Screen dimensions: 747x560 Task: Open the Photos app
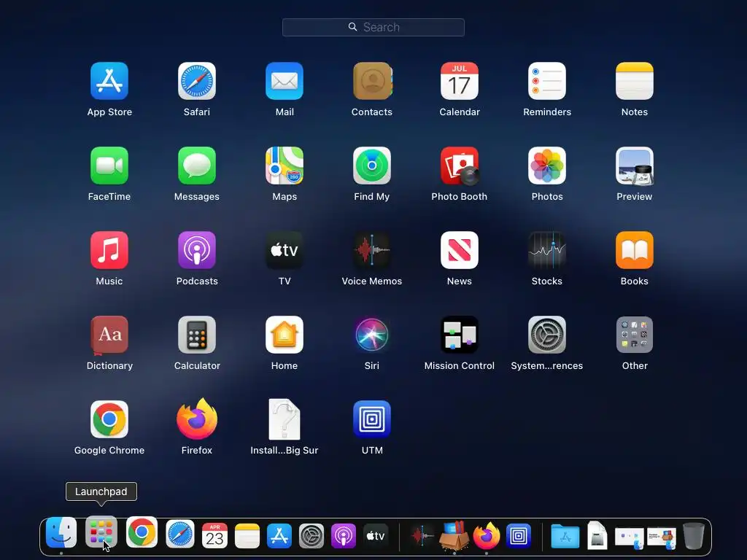[x=547, y=166]
